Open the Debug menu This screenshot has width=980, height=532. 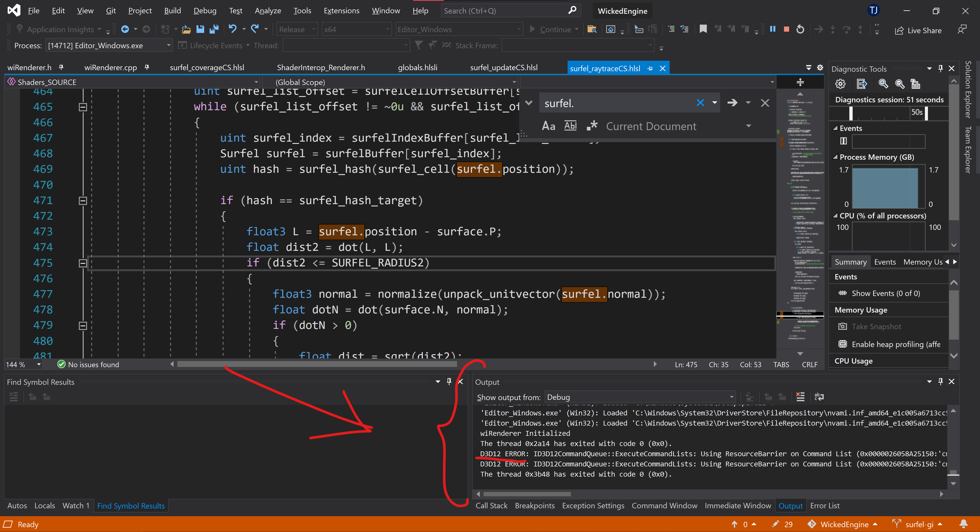click(x=205, y=10)
